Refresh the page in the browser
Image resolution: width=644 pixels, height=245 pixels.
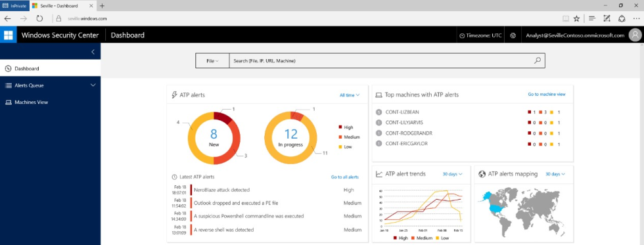coord(39,18)
